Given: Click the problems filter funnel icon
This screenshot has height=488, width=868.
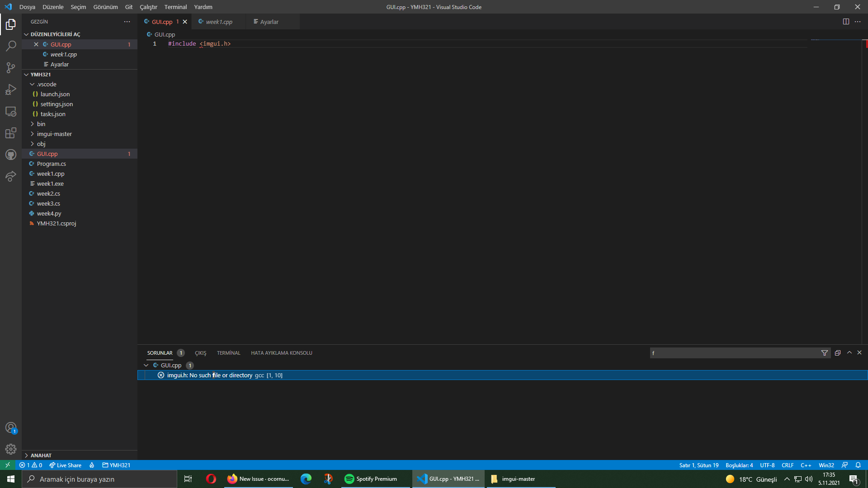Looking at the screenshot, I should (x=825, y=353).
